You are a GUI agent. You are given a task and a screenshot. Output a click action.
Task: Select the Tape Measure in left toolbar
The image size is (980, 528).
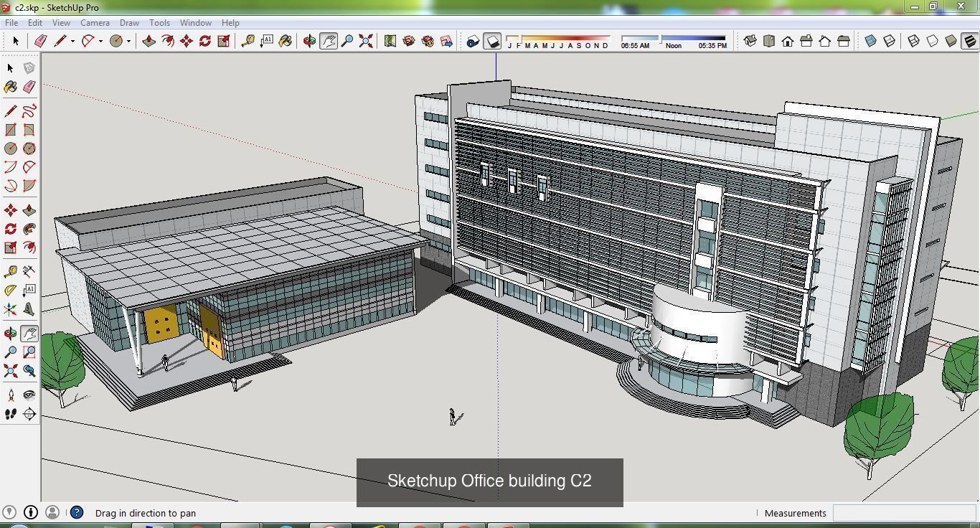coord(10,271)
